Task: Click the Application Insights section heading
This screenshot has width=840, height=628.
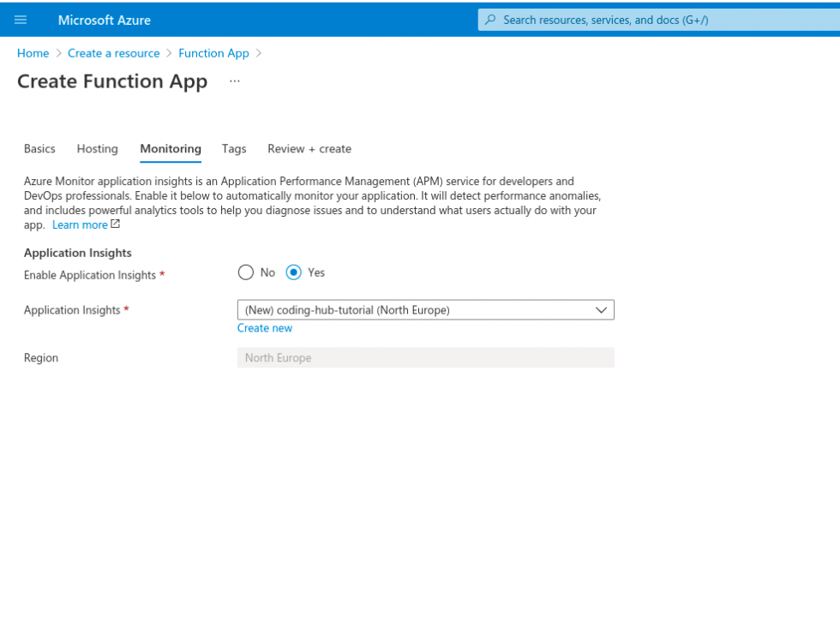Action: click(x=78, y=253)
